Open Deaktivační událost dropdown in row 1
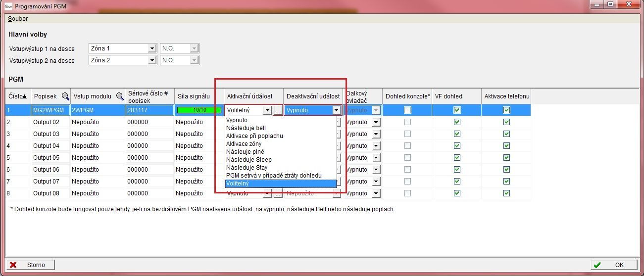This screenshot has width=644, height=276. [x=337, y=110]
